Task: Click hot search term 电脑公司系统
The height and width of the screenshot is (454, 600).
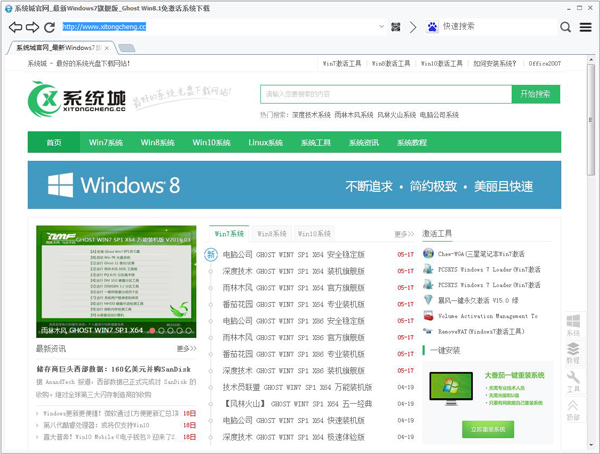Action: (439, 115)
